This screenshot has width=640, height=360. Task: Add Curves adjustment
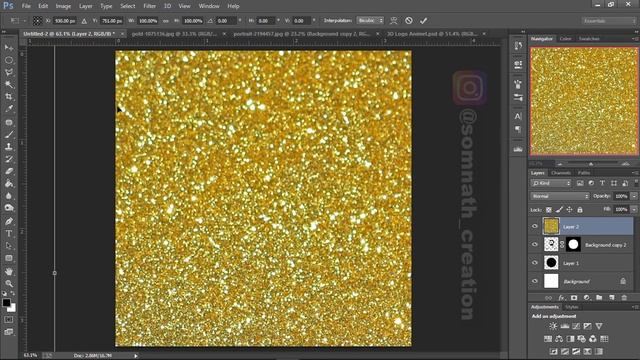point(576,326)
